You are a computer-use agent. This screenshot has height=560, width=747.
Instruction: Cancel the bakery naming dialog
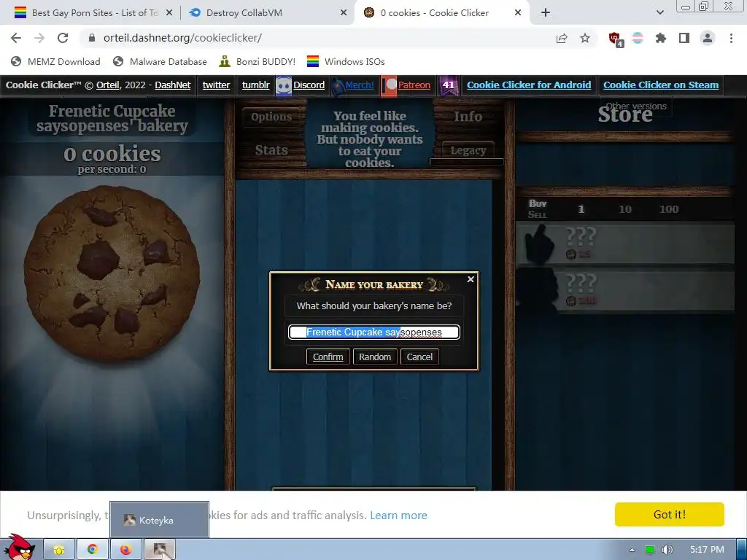tap(419, 357)
